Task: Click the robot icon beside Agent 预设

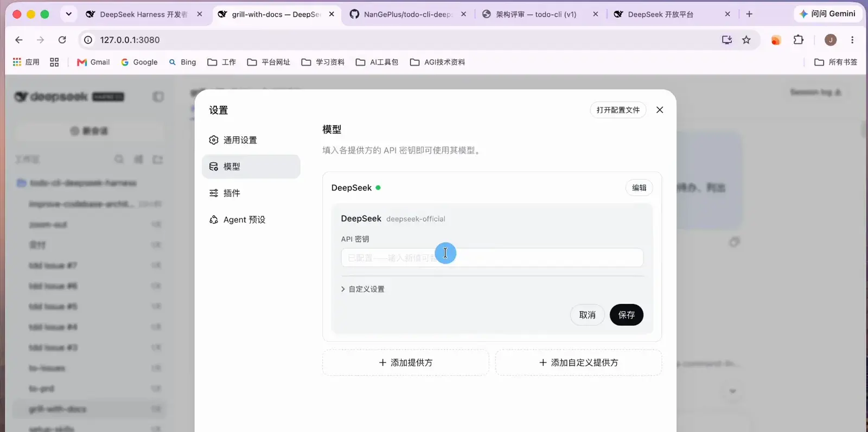Action: point(214,220)
